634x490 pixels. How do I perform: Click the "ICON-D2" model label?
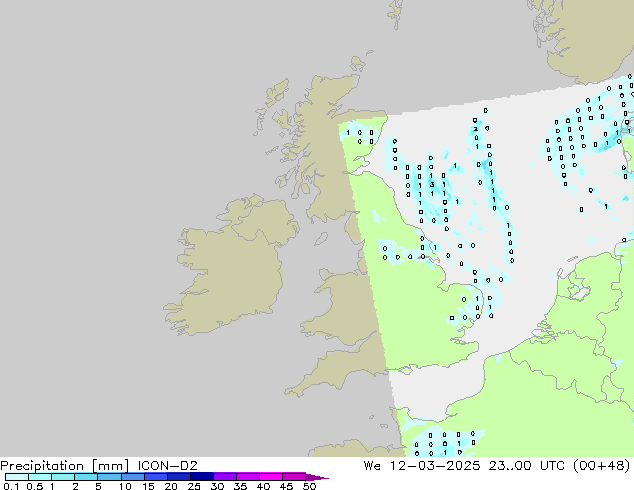(x=167, y=466)
